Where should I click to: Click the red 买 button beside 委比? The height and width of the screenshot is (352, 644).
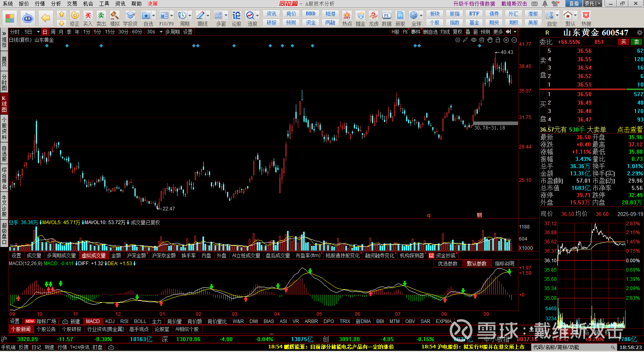click(623, 42)
